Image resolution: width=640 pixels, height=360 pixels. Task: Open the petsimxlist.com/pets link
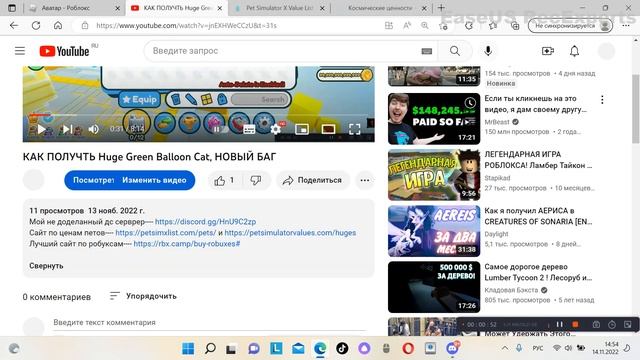point(166,233)
